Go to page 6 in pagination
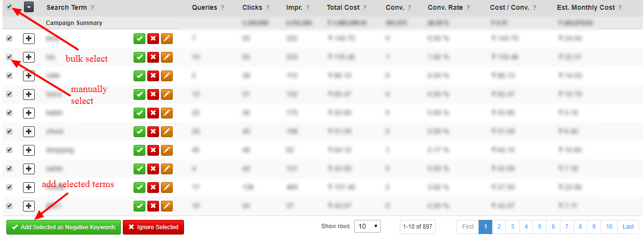 (553, 227)
